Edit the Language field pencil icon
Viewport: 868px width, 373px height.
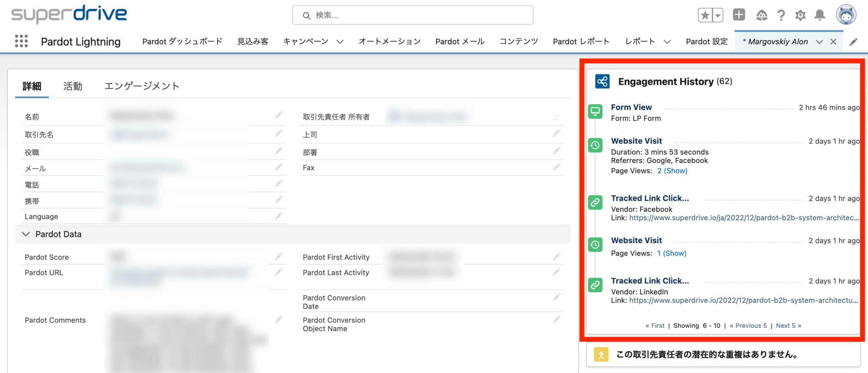(279, 216)
